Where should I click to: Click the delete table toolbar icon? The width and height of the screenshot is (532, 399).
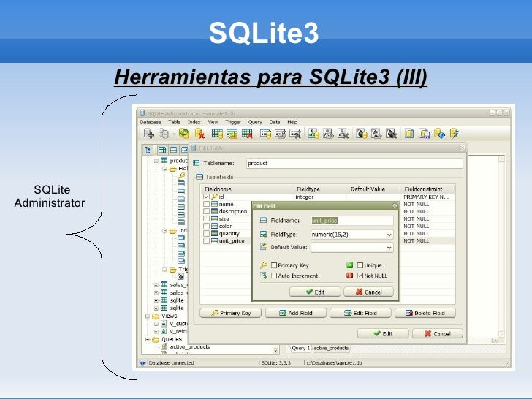pyautogui.click(x=247, y=134)
